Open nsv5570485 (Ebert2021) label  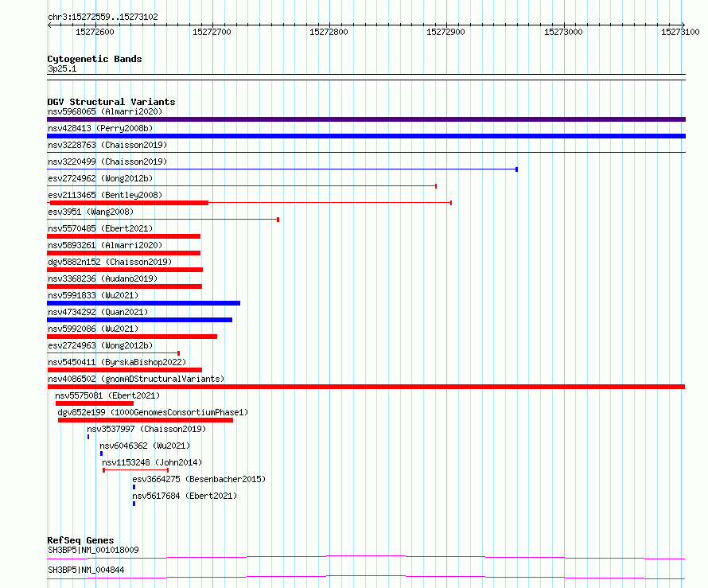[100, 228]
